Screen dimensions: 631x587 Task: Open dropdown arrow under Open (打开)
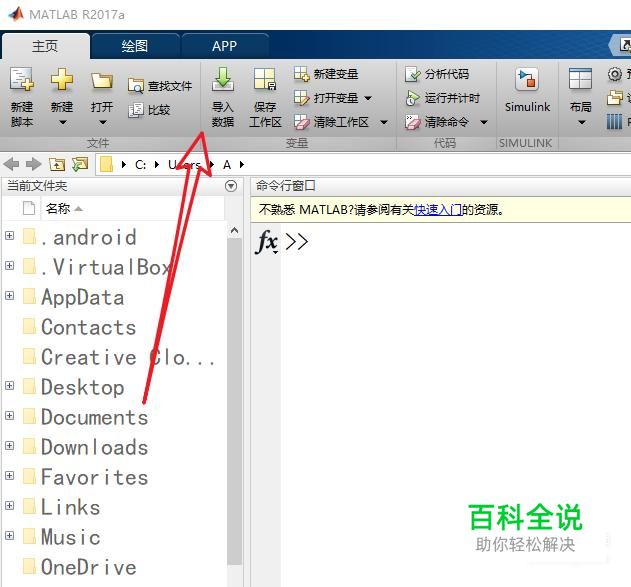pos(103,122)
